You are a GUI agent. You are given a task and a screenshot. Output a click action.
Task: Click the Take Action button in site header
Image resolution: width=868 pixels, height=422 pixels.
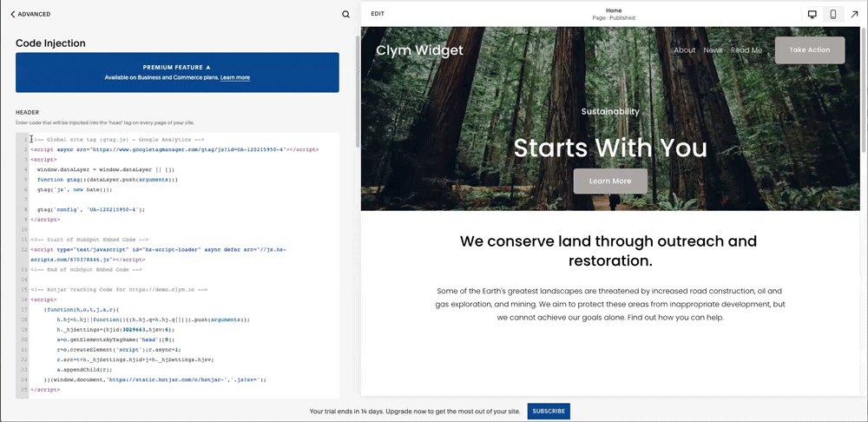click(x=810, y=49)
